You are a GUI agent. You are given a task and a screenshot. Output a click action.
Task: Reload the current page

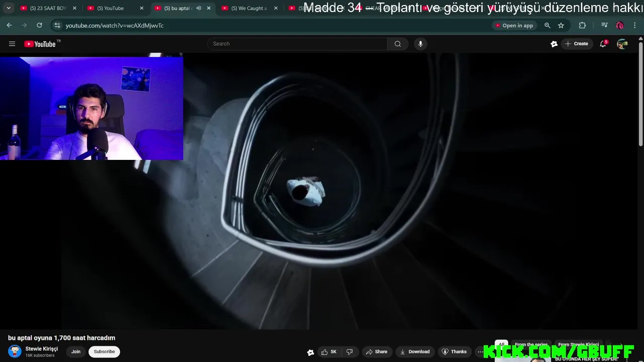(x=39, y=25)
